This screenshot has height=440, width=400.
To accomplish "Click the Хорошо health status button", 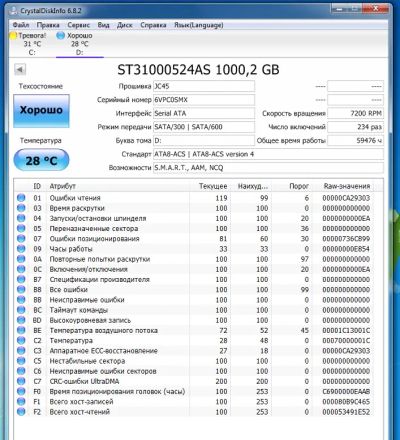I will point(41,111).
